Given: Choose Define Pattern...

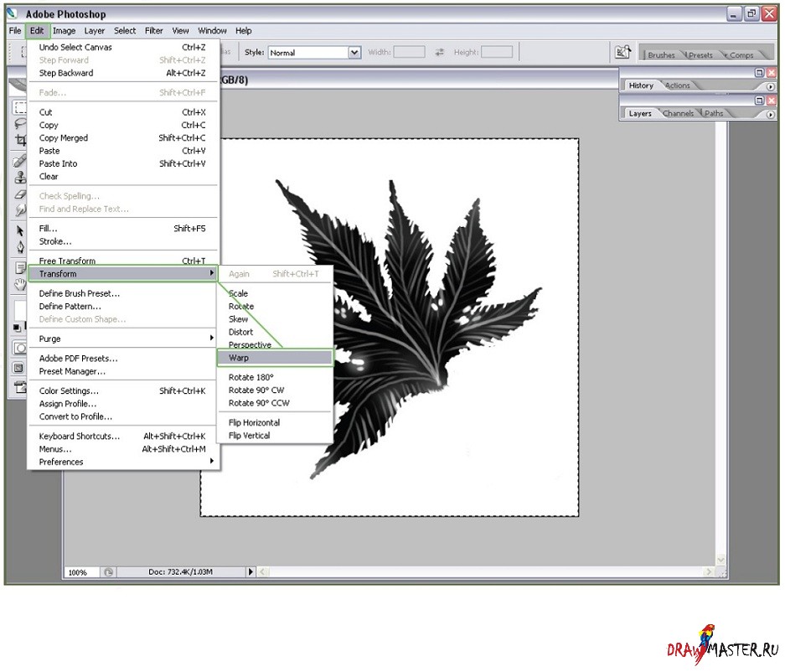Looking at the screenshot, I should click(123, 307).
